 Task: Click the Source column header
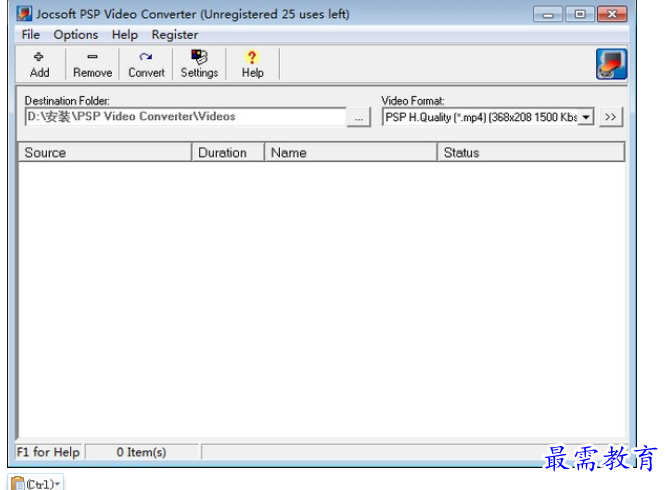105,152
